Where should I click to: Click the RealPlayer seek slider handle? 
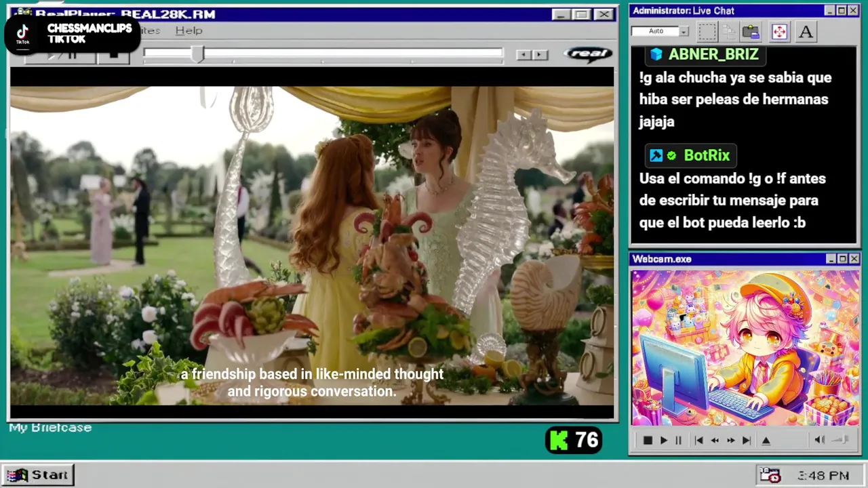point(197,54)
